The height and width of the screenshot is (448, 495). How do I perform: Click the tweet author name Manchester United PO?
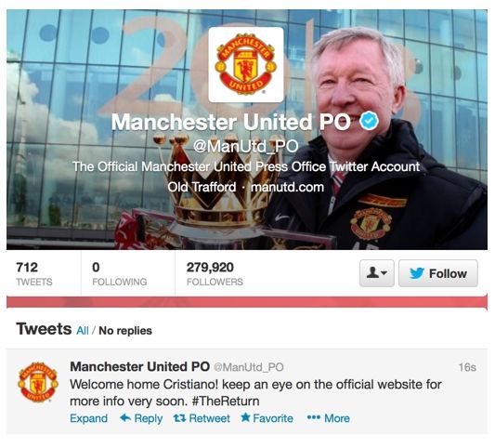pyautogui.click(x=140, y=367)
